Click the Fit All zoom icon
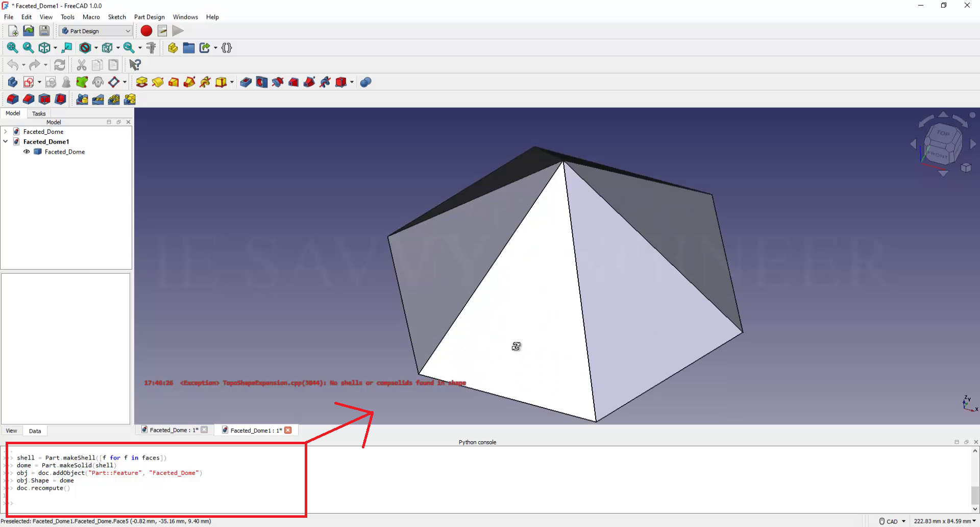Image resolution: width=980 pixels, height=527 pixels. 12,48
